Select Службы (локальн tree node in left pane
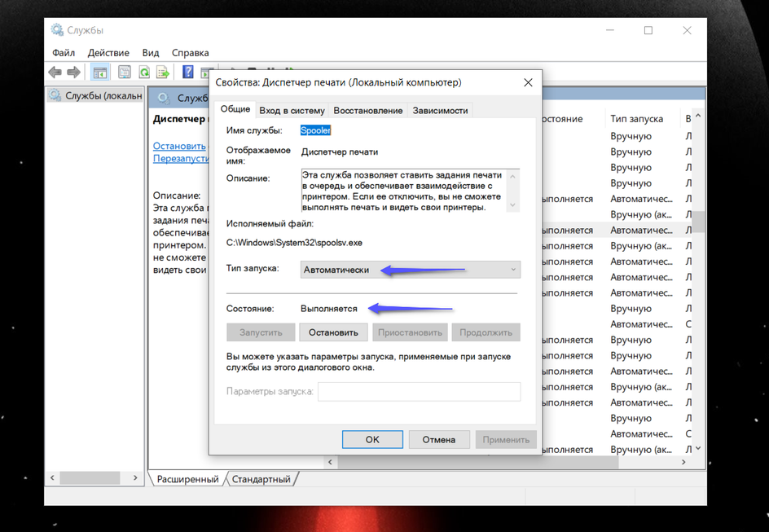Viewport: 769px width, 532px height. coord(97,95)
